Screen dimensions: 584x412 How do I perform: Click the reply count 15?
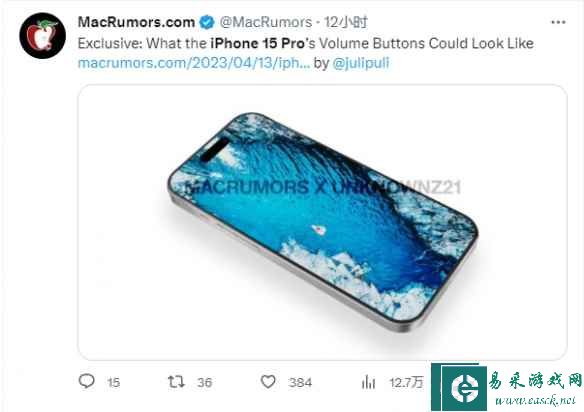coord(113,383)
